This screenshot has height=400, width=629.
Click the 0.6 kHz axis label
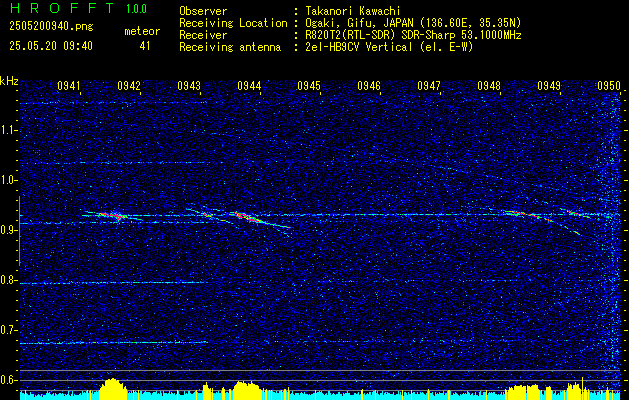[9, 380]
